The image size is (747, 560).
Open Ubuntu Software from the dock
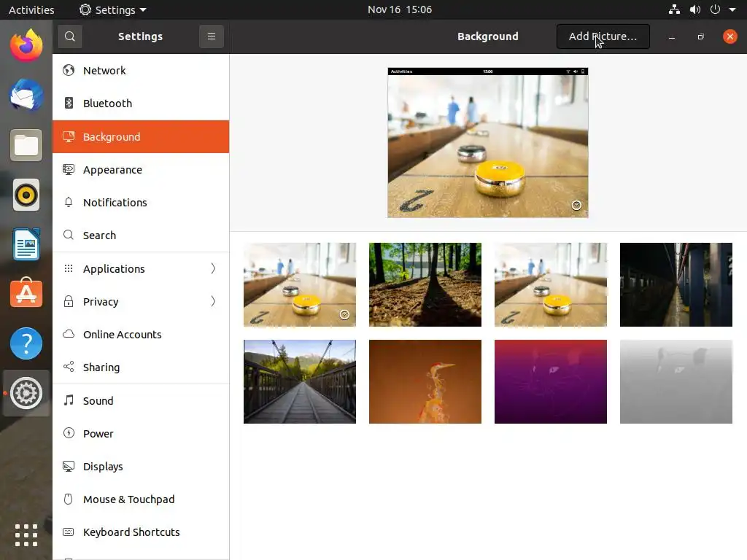point(26,293)
